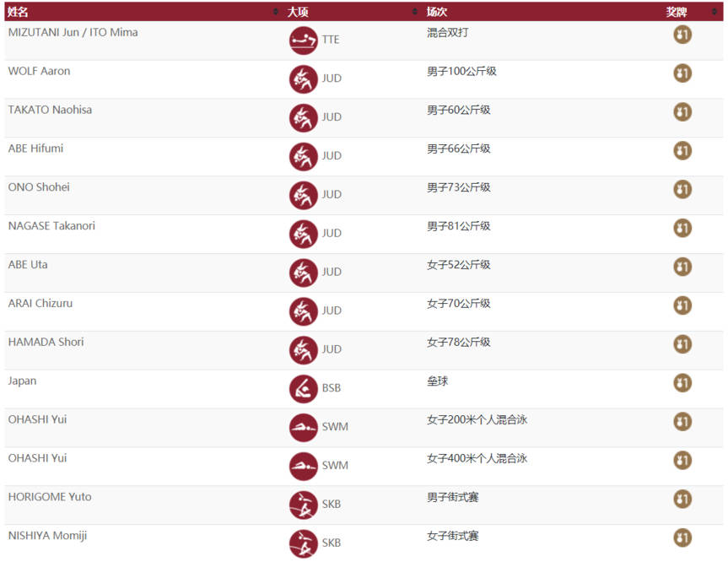Select HAMADA Shori name cell
Image resolution: width=728 pixels, height=562 pixels.
[x=46, y=342]
